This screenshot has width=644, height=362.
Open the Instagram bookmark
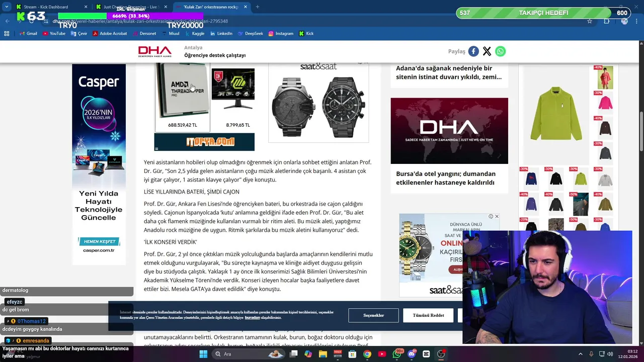(x=281, y=34)
